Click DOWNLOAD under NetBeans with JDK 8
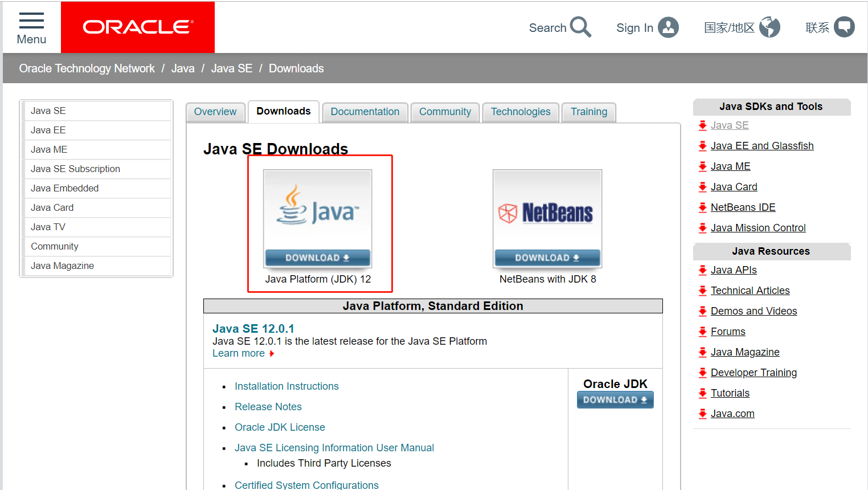 coord(547,258)
